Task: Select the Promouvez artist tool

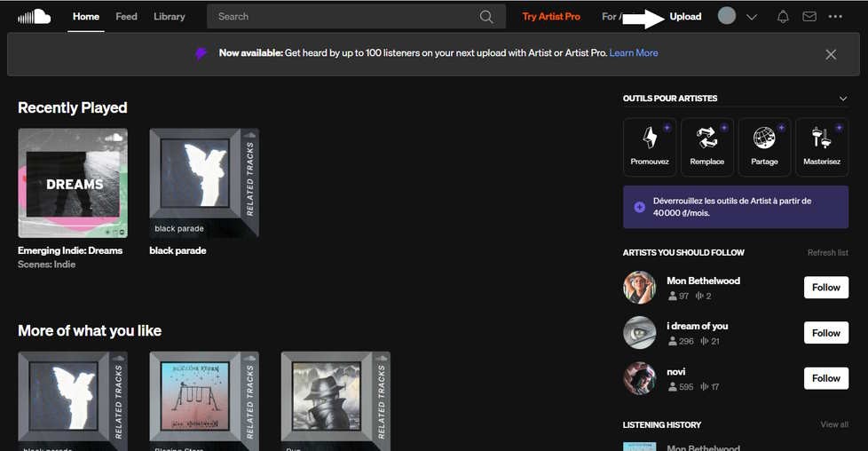Action: 650,146
